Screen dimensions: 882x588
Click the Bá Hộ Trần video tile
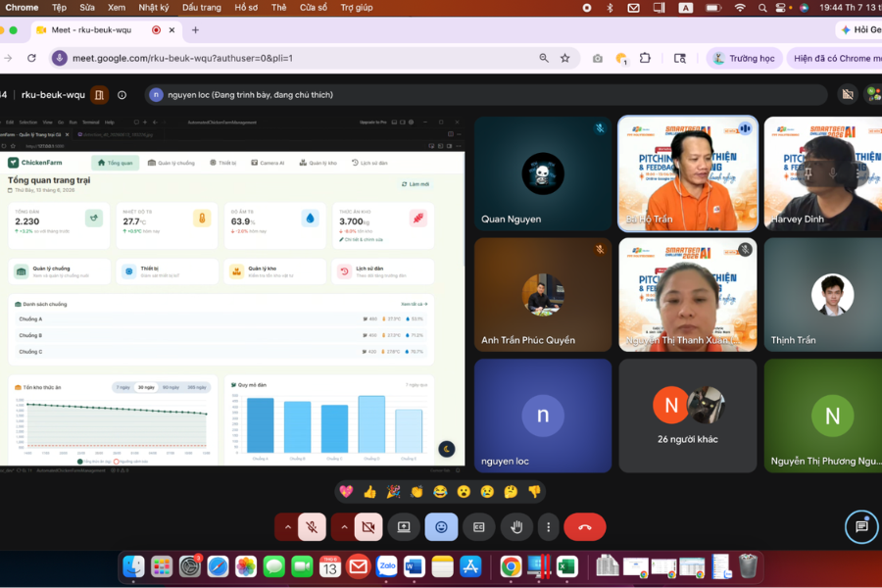pos(687,173)
